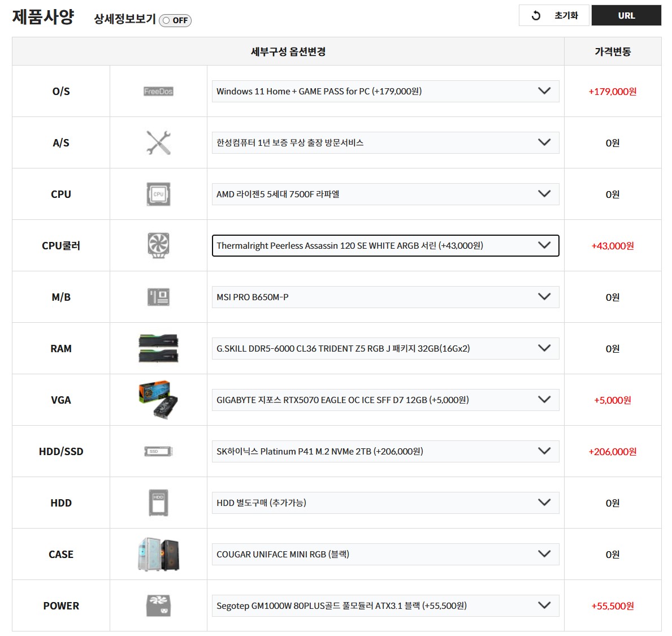The width and height of the screenshot is (672, 636).
Task: Click the VGA graphics card thumbnail
Action: [x=158, y=400]
